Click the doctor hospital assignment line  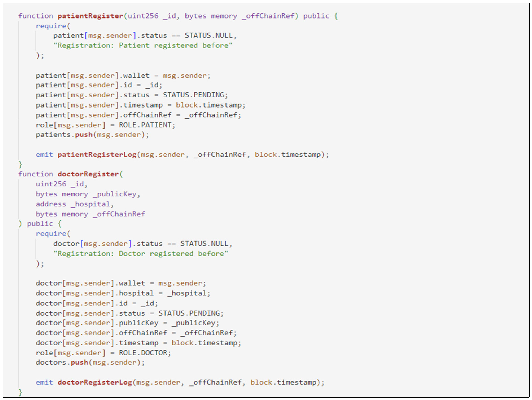click(x=123, y=293)
